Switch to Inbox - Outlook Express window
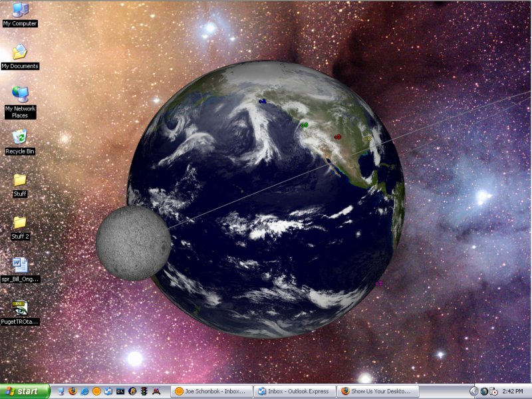532x399 pixels. [294, 392]
